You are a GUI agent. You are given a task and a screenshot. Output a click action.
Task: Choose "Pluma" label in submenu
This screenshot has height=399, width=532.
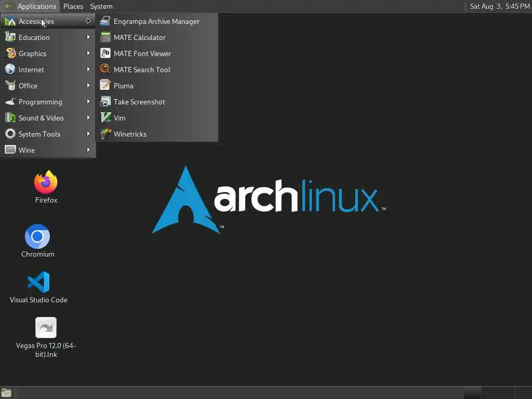123,86
